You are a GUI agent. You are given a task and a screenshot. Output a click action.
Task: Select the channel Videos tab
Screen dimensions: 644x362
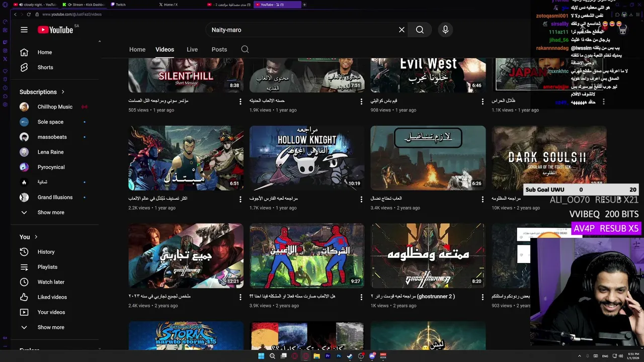click(x=165, y=49)
